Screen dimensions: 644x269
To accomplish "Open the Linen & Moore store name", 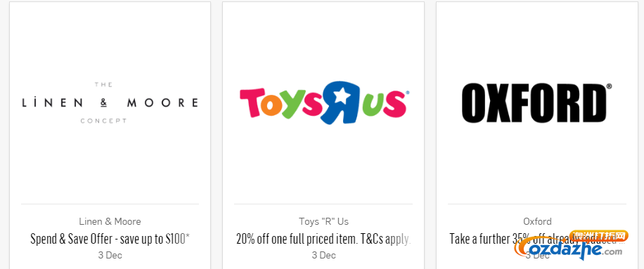I will point(110,221).
